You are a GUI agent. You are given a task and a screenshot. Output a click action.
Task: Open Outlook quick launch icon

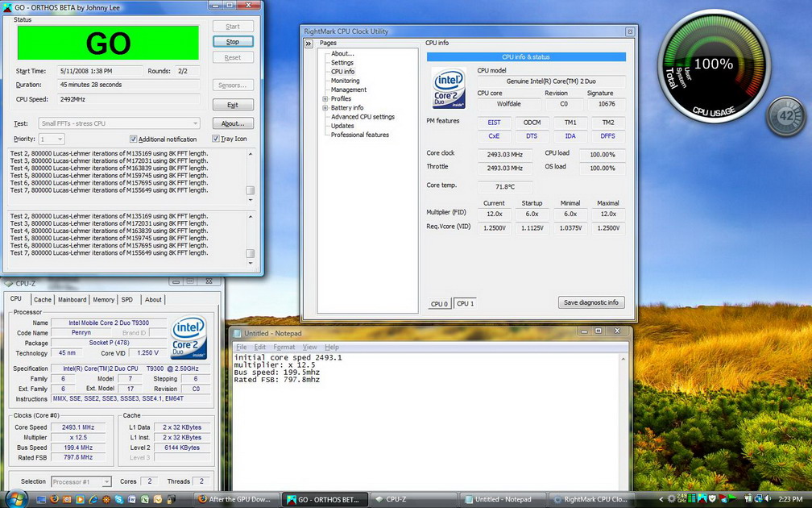158,500
